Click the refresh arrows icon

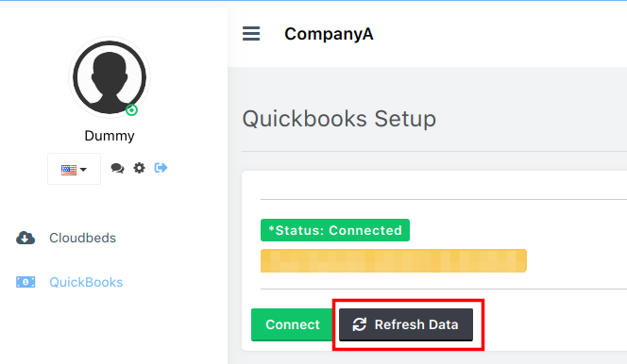(x=360, y=324)
